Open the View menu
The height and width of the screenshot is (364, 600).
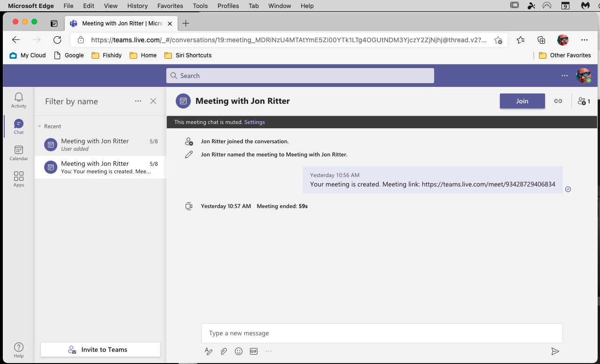click(x=111, y=6)
